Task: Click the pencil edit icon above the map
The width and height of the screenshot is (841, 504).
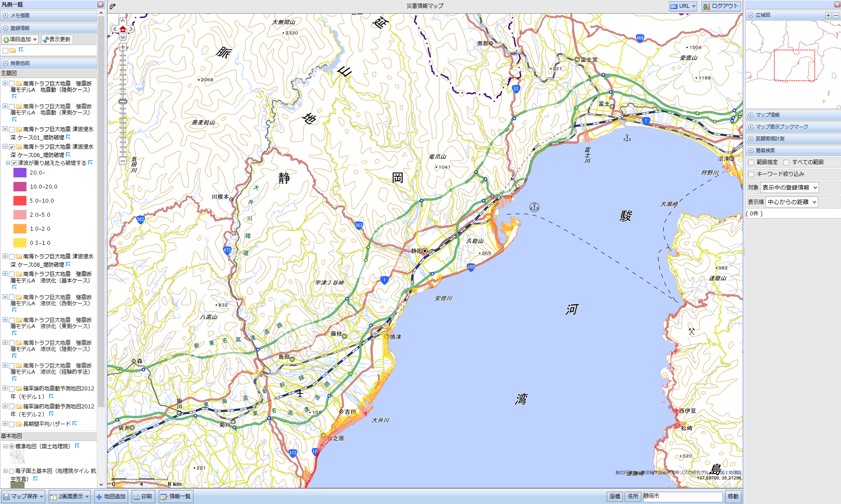Action: point(113,6)
